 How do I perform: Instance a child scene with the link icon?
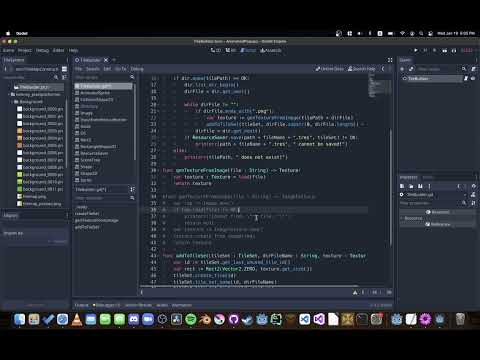pyautogui.click(x=411, y=69)
